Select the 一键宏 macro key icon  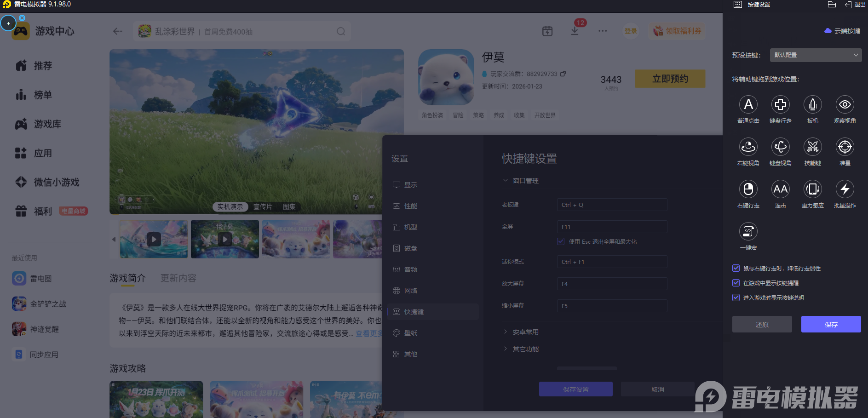748,231
